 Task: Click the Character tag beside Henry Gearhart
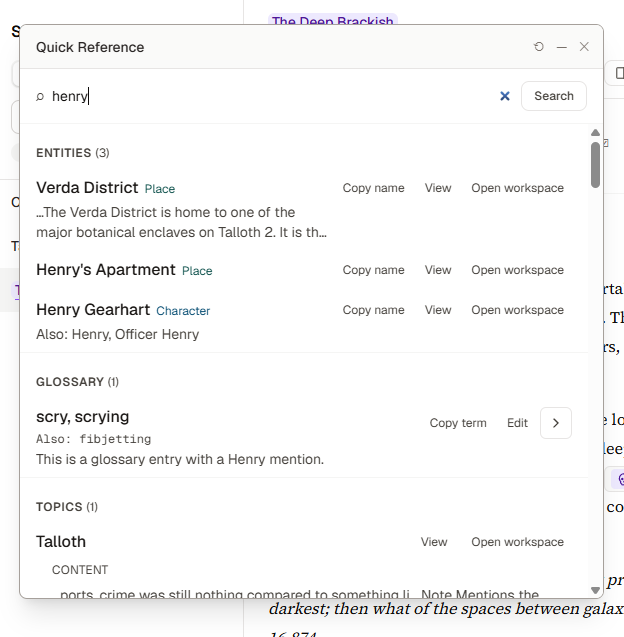point(183,311)
